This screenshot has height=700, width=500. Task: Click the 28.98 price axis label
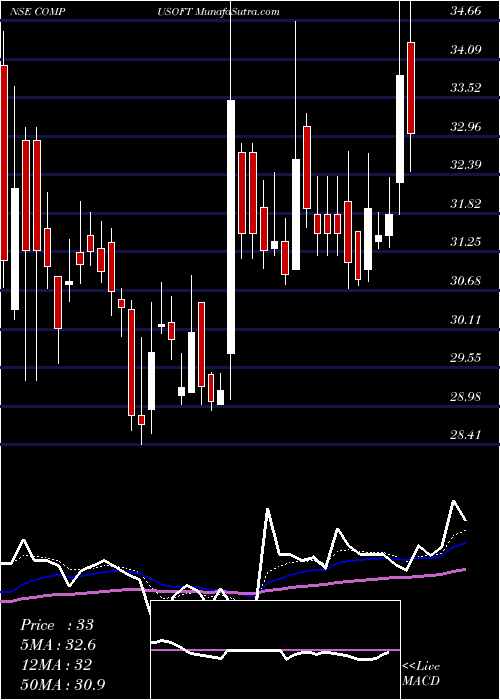(x=466, y=396)
